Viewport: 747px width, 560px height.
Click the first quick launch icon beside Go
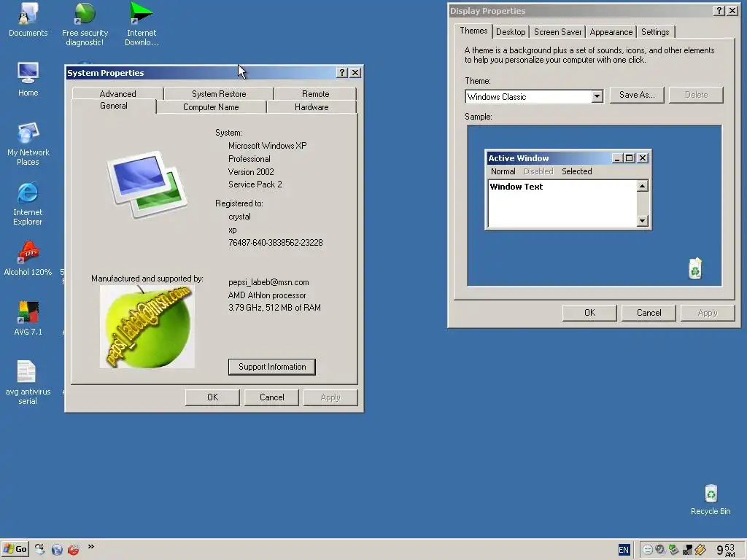[40, 549]
